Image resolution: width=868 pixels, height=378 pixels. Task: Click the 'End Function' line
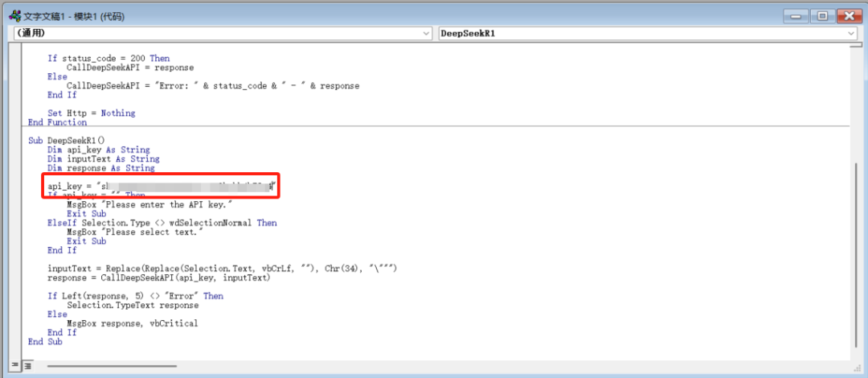(x=58, y=122)
